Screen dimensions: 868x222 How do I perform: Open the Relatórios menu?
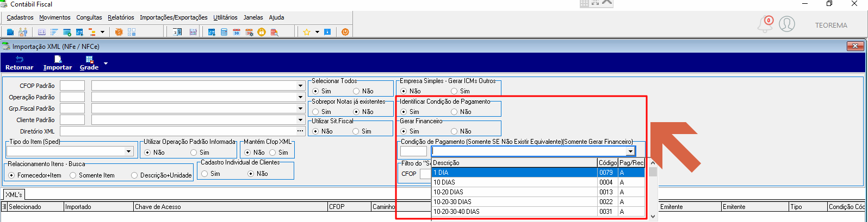coord(121,17)
